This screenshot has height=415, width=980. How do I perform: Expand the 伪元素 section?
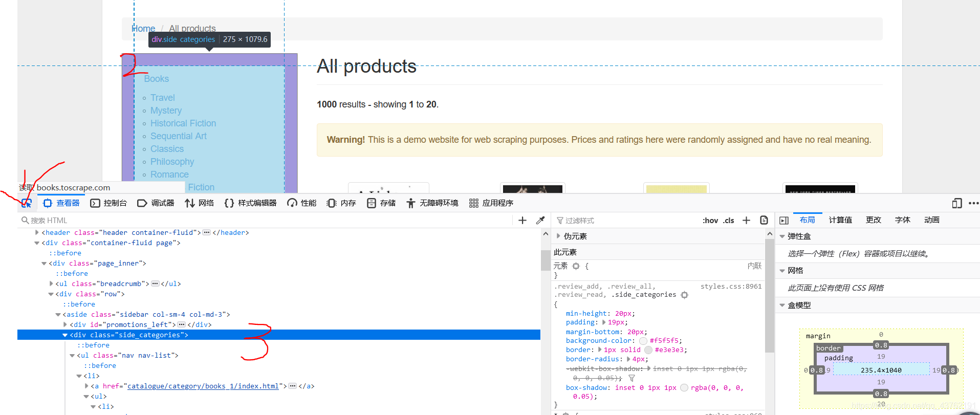click(x=558, y=236)
